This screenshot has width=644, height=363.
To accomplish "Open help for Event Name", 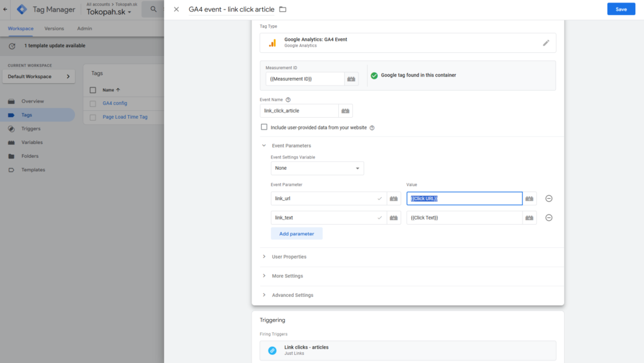I will (x=288, y=100).
